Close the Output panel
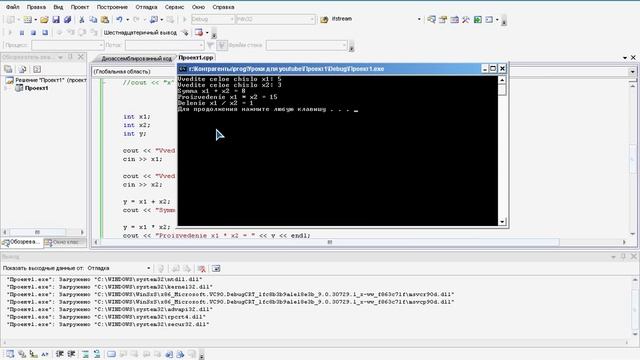The width and height of the screenshot is (640, 360). coord(633,256)
